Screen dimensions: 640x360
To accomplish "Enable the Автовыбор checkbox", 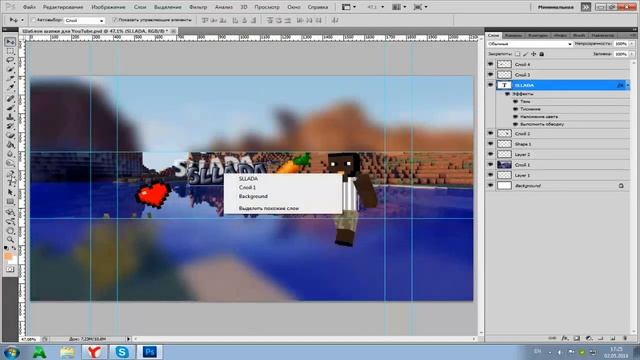I will pos(34,20).
